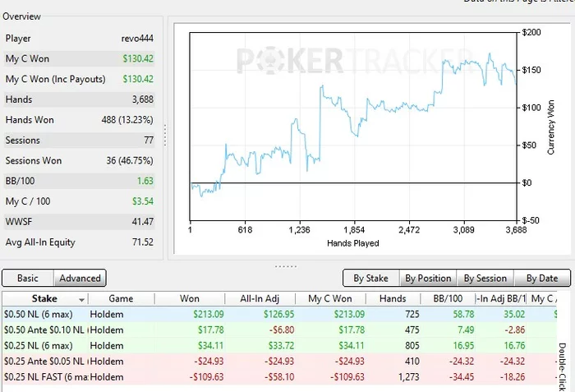This screenshot has height=392, width=575.
Task: Select the By Date report tab
Action: (x=542, y=279)
